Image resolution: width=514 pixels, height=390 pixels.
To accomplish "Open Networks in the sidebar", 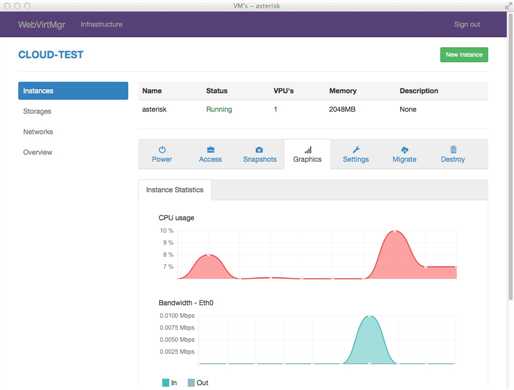I will point(38,132).
